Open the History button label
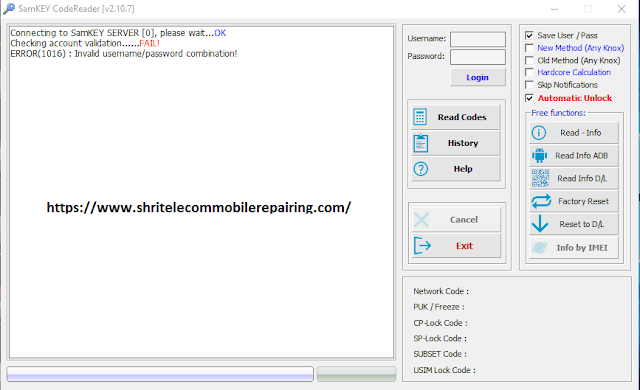Image resolution: width=640 pixels, height=390 pixels. pyautogui.click(x=463, y=143)
